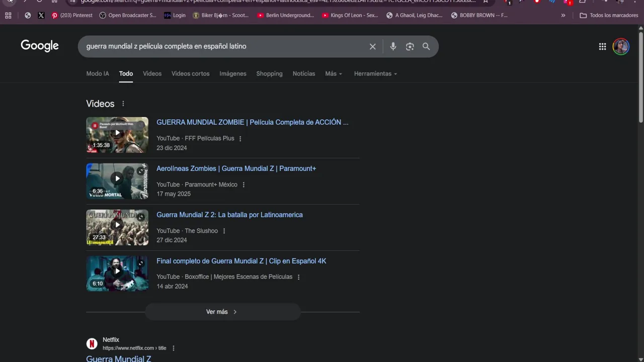Click the date 14 abr 2024
Image resolution: width=644 pixels, height=362 pixels.
tap(172, 287)
